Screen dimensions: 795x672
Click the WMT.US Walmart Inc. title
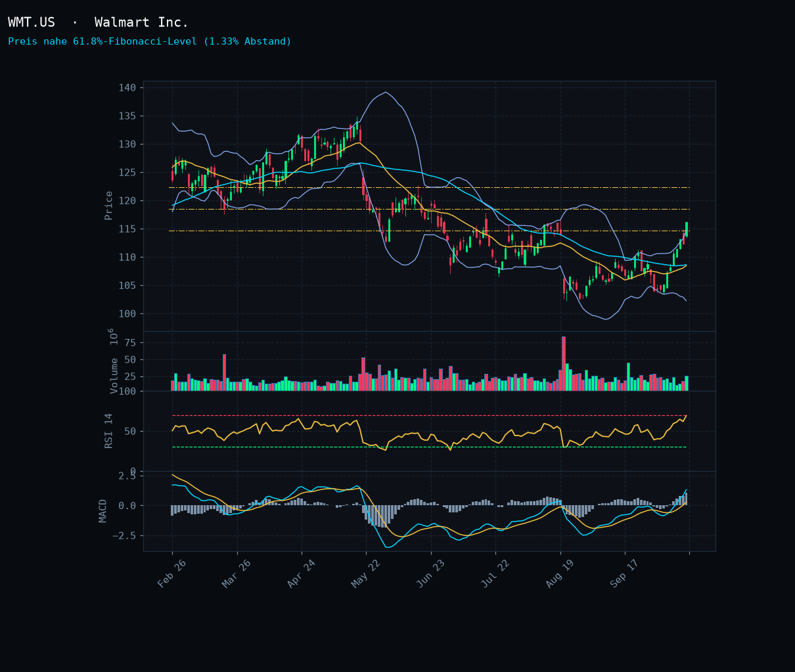pos(98,22)
